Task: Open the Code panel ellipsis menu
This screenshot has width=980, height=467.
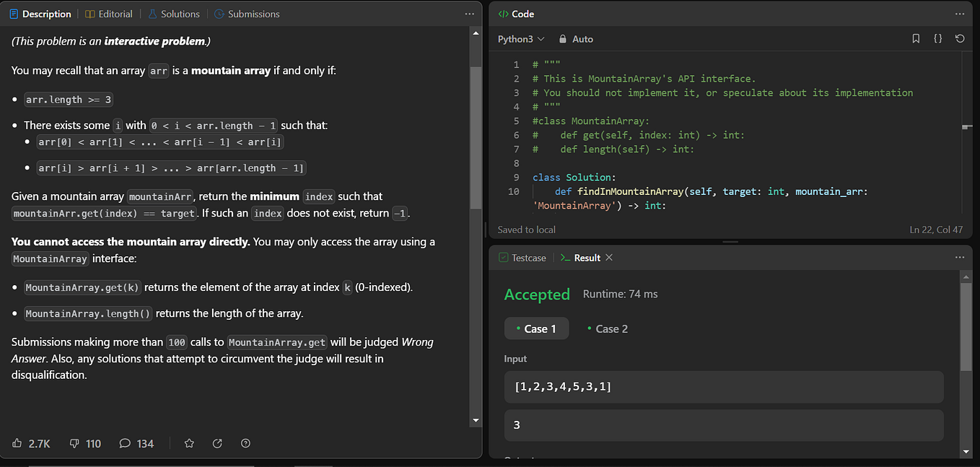Action: tap(959, 14)
